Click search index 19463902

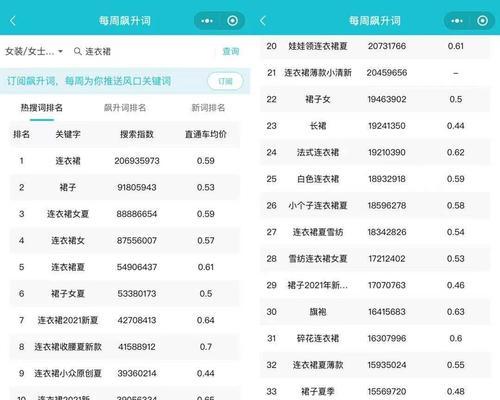coord(387,99)
